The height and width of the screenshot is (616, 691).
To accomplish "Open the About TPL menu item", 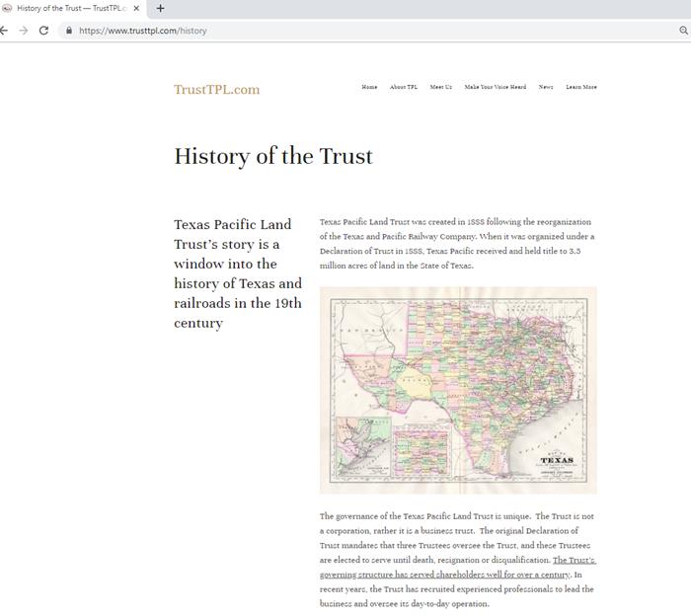I will (404, 87).
